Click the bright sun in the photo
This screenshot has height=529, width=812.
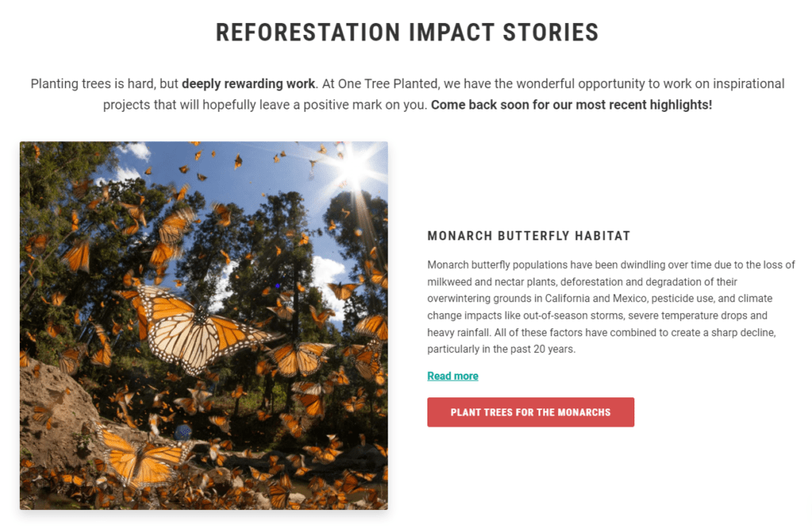[x=354, y=167]
